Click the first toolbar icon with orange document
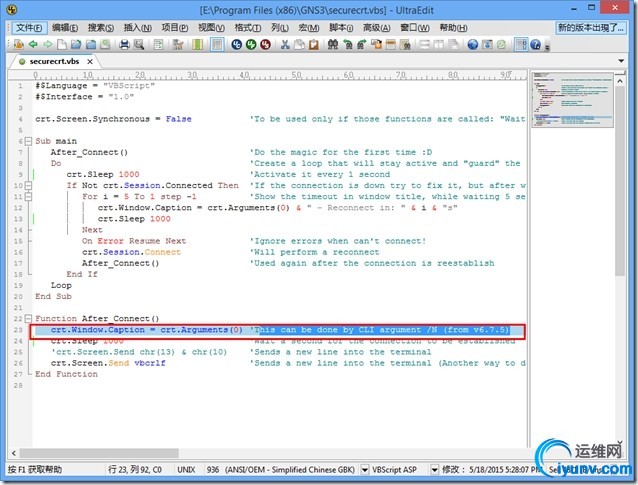This screenshot has width=638, height=485. point(18,44)
